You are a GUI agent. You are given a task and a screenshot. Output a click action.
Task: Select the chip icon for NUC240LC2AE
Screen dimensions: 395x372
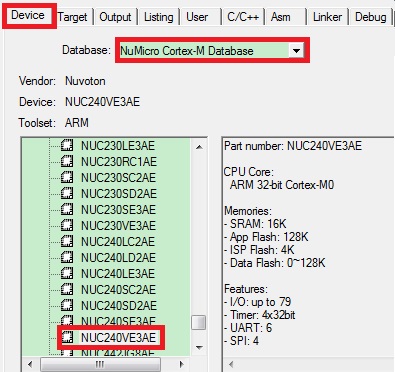pyautogui.click(x=67, y=242)
